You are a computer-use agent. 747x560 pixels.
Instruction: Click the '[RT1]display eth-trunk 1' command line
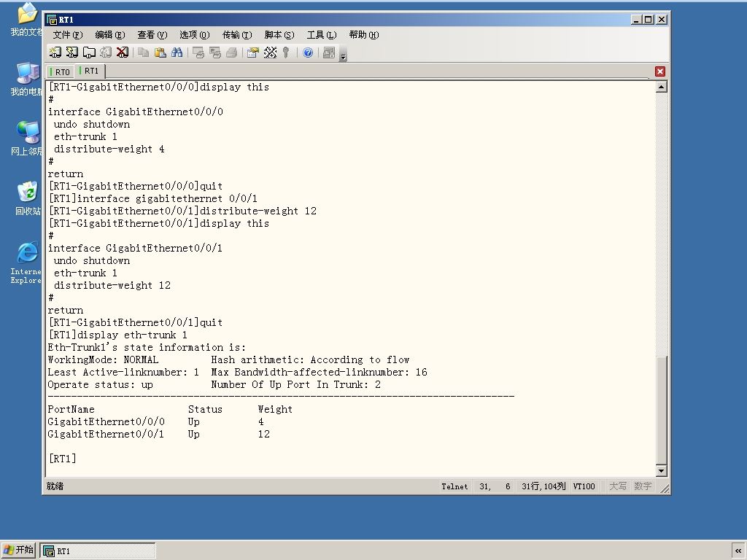[117, 335]
